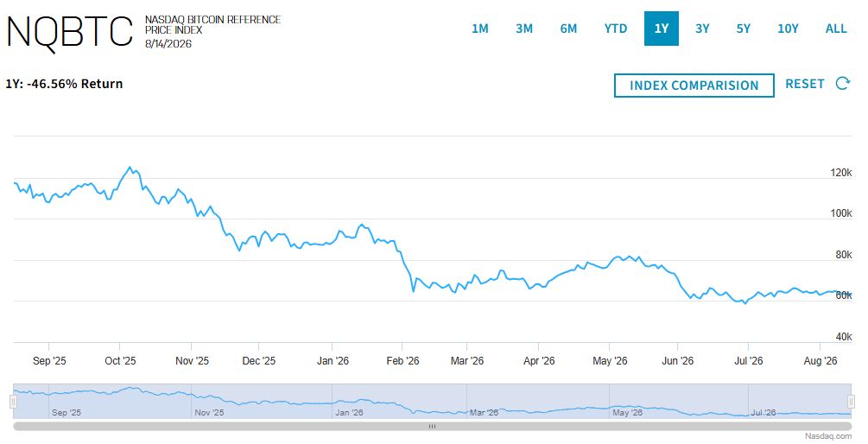Choose the 5Y time range
The image size is (868, 444).
click(743, 29)
